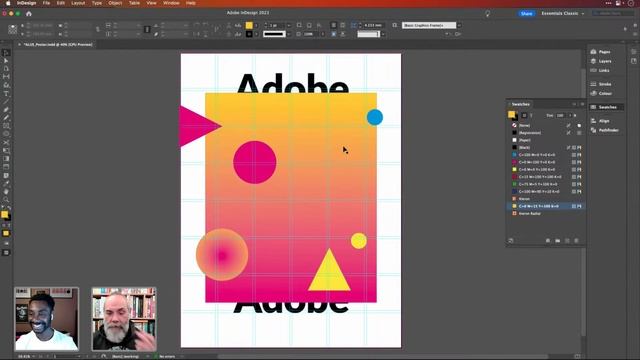
Task: Click the Share button
Action: point(527,13)
